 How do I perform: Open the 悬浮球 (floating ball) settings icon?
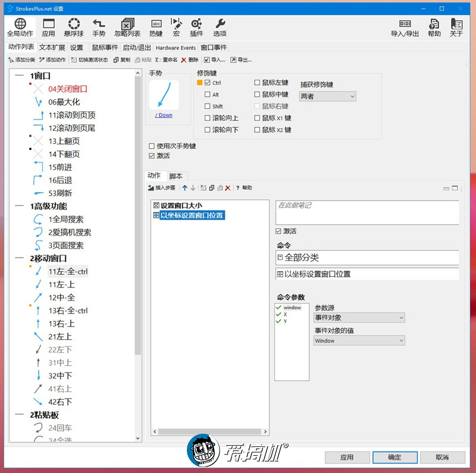(74, 26)
